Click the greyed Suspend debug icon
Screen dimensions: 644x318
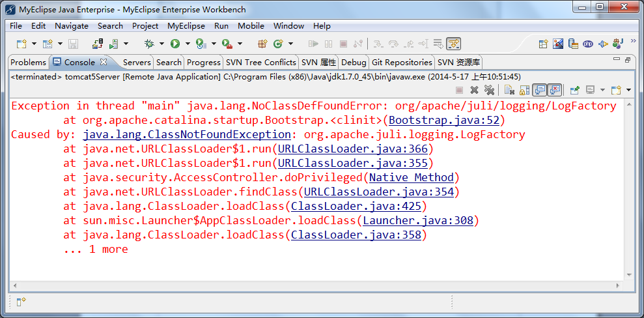pyautogui.click(x=329, y=44)
